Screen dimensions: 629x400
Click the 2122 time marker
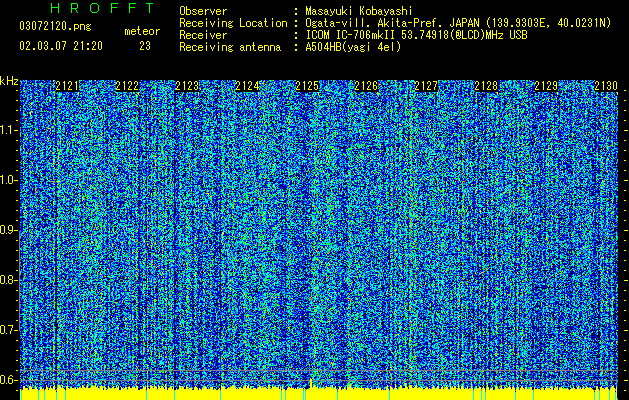click(127, 86)
